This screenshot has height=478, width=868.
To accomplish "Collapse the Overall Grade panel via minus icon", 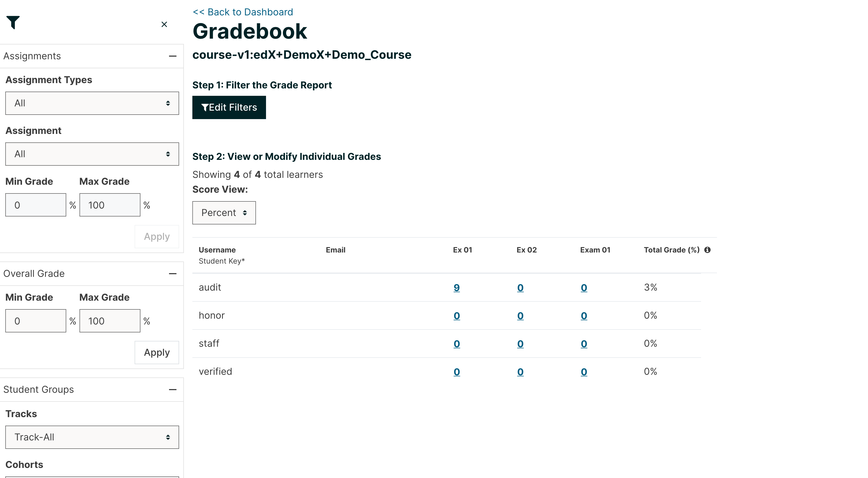I will (173, 274).
